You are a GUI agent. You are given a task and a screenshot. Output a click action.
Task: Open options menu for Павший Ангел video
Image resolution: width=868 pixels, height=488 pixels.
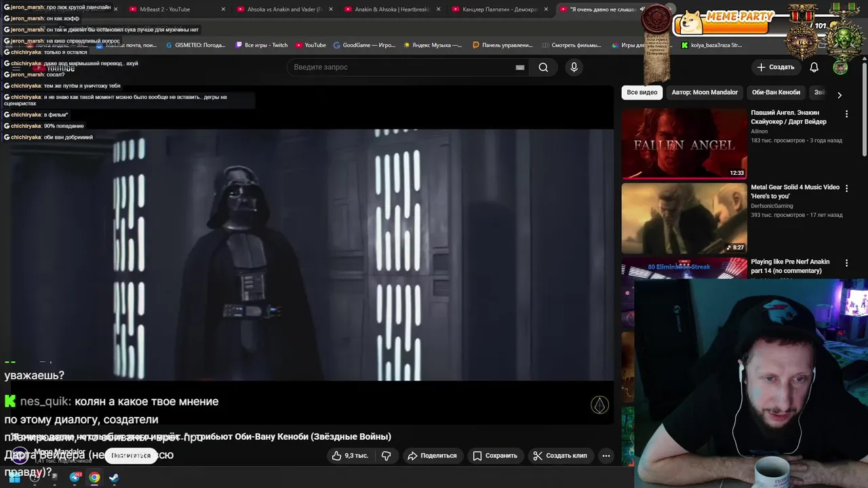point(846,114)
